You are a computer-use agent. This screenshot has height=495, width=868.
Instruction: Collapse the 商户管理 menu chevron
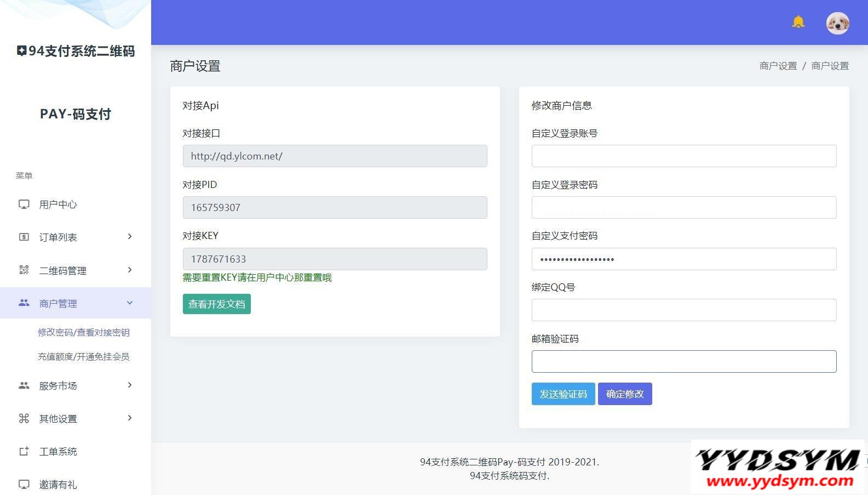[130, 303]
